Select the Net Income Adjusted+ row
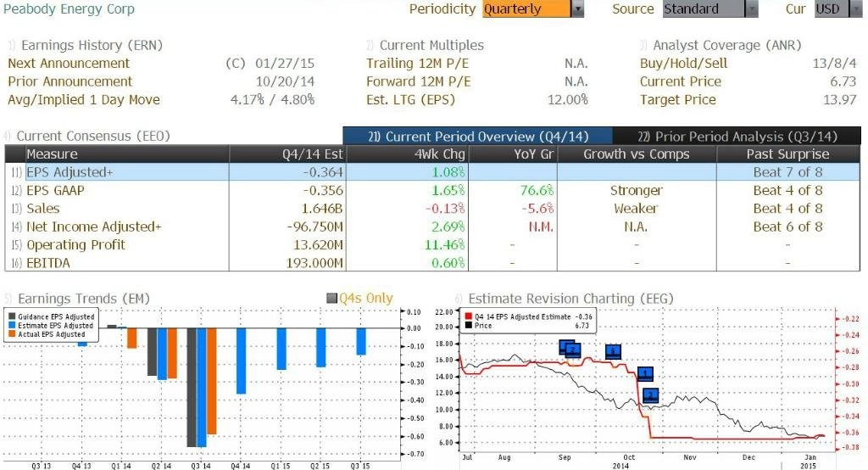Screen dimensions: 868x470 click(432, 227)
